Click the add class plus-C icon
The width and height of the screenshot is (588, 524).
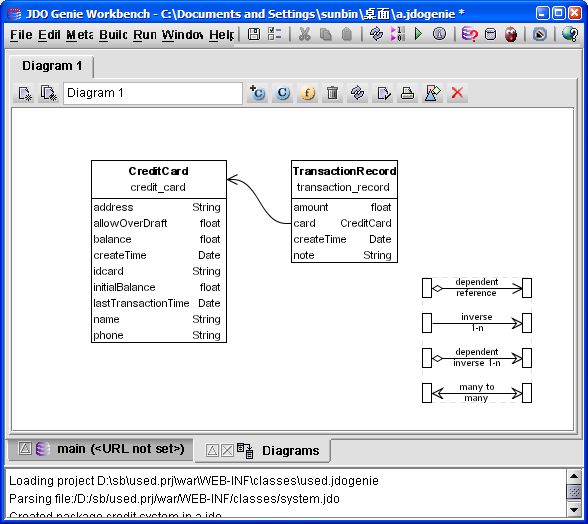pos(258,93)
